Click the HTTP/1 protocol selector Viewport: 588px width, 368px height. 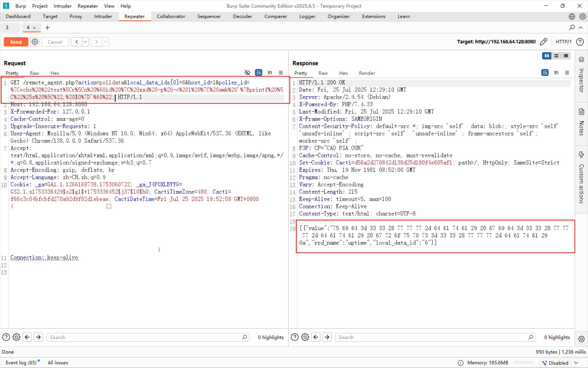tap(563, 42)
